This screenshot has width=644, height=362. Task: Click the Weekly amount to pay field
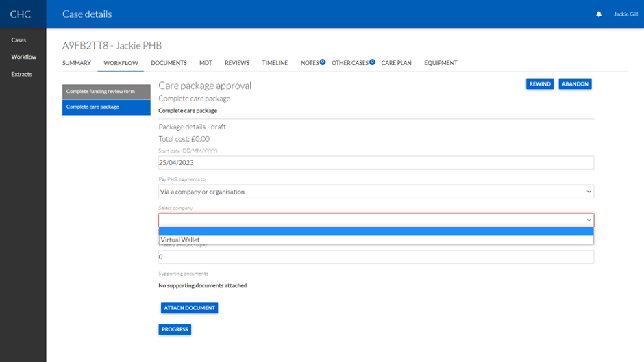tap(375, 257)
